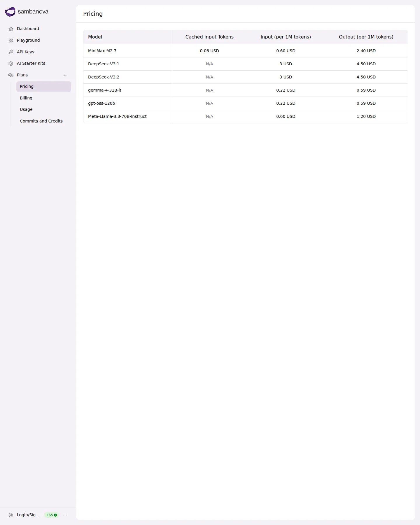Select the Meta-Llama-3.3-70B-Instruct row
This screenshot has width=420, height=525.
tap(246, 116)
